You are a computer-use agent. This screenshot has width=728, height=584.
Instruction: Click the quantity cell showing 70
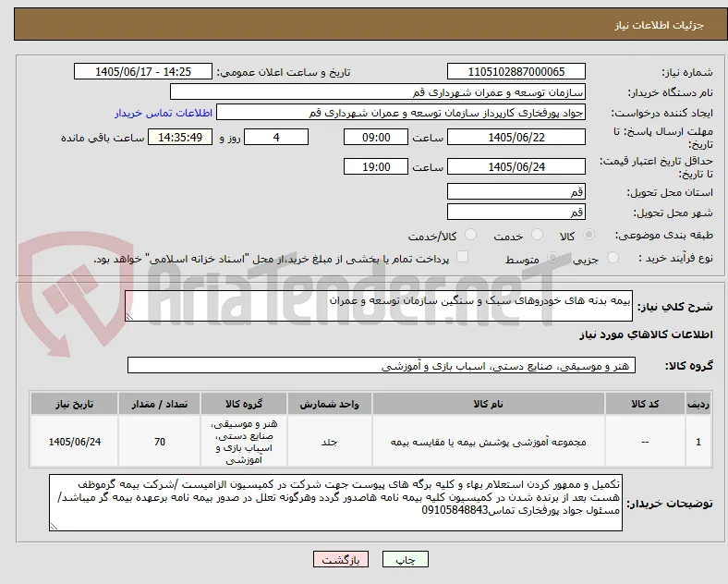pyautogui.click(x=160, y=442)
